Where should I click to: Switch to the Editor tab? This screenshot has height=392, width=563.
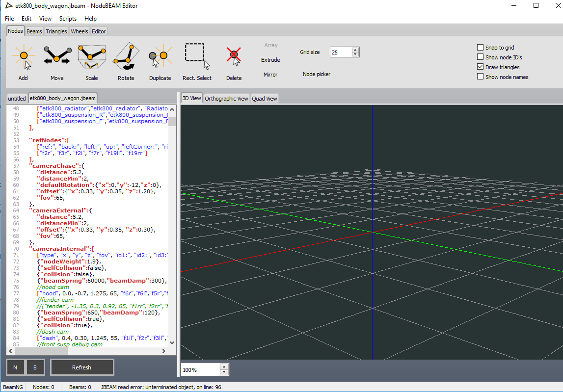99,31
